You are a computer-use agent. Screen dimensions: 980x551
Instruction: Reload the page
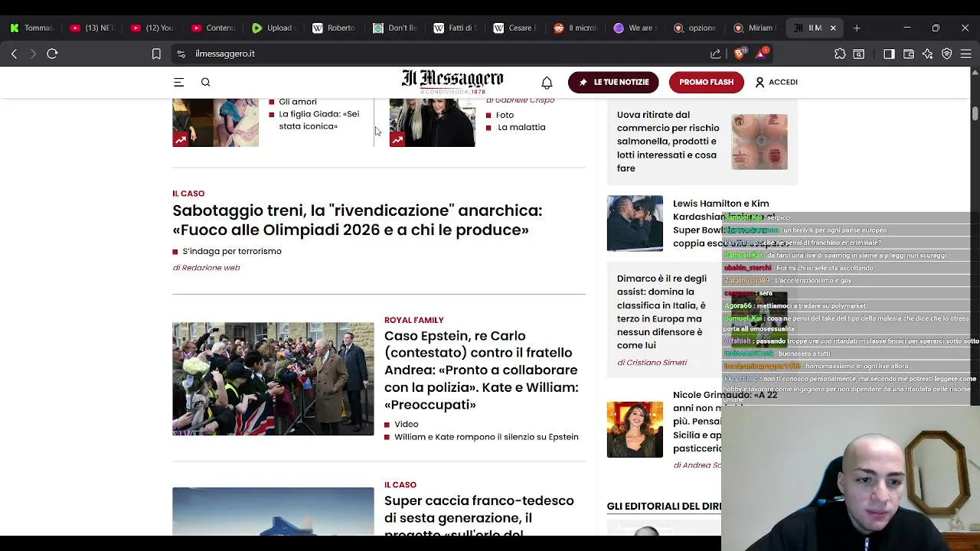tap(52, 54)
